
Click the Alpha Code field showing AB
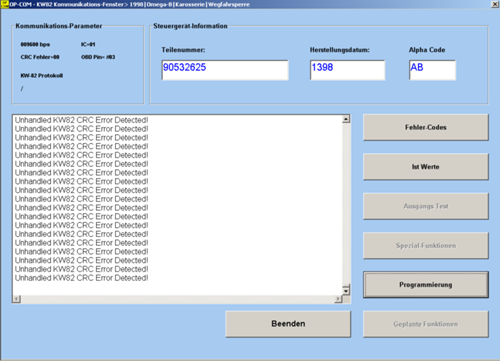coord(432,70)
